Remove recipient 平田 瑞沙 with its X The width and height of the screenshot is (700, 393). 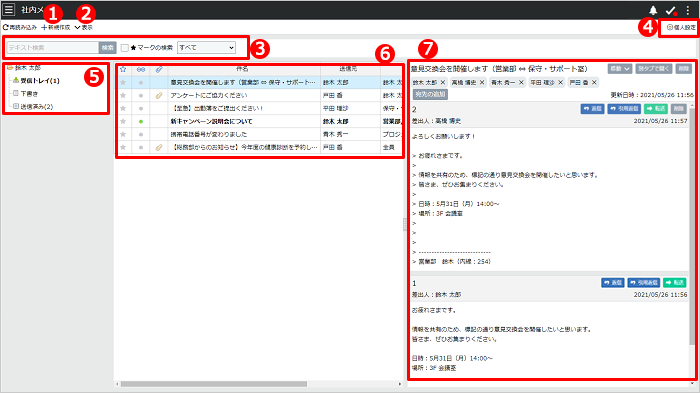(560, 83)
